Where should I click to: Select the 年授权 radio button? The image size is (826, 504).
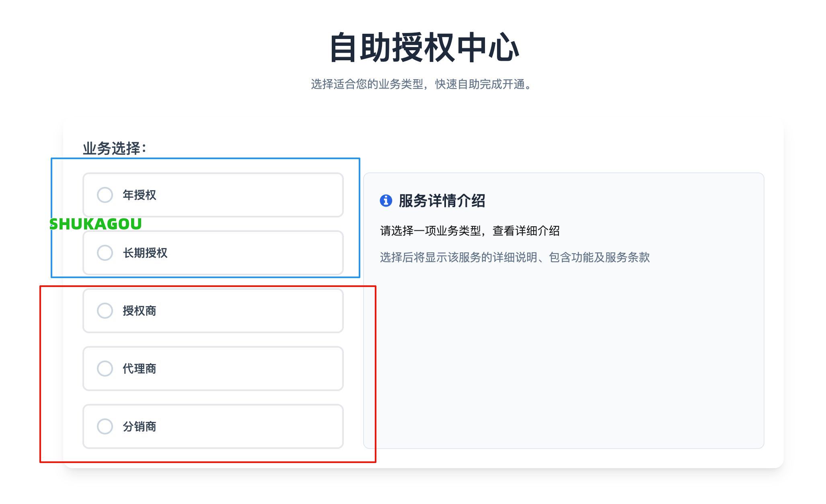105,195
